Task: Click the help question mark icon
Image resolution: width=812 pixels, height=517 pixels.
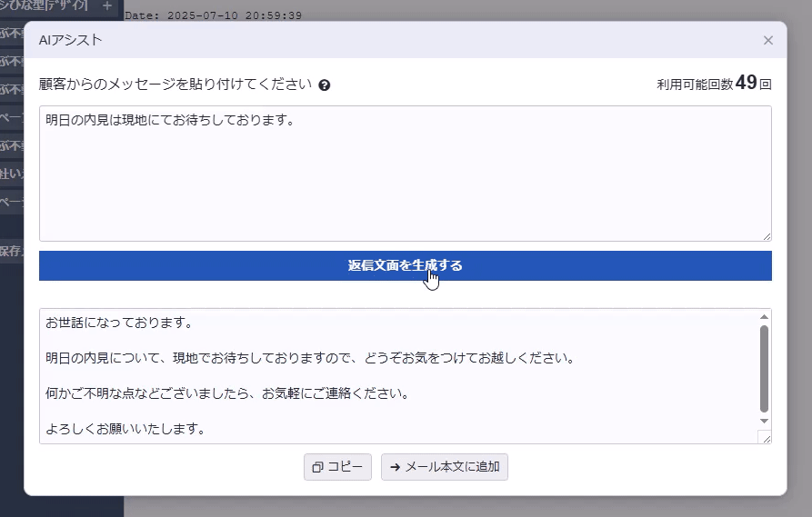Action: coord(325,85)
